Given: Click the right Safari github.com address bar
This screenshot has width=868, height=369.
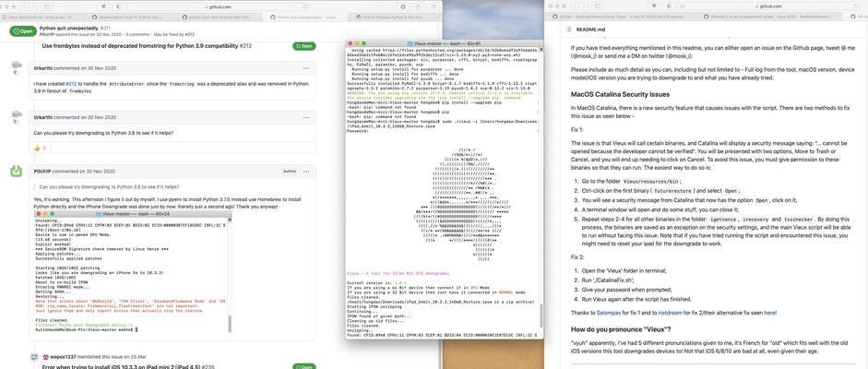Looking at the screenshot, I should (767, 6).
